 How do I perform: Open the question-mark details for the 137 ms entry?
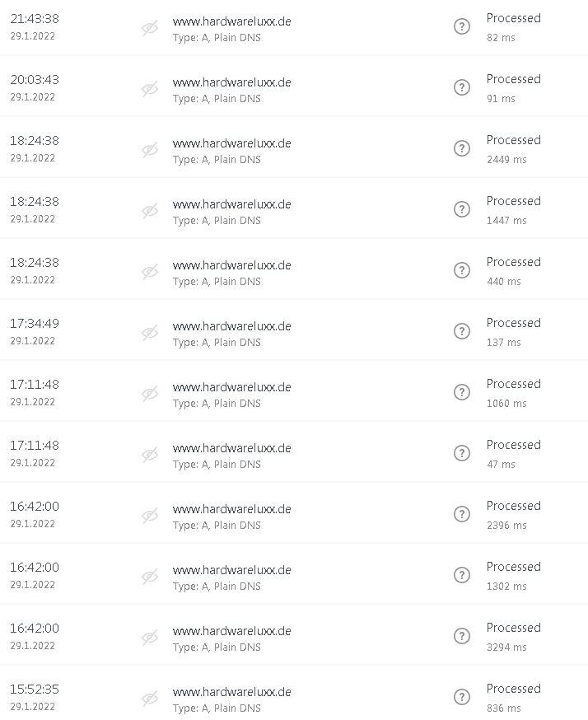click(x=462, y=331)
